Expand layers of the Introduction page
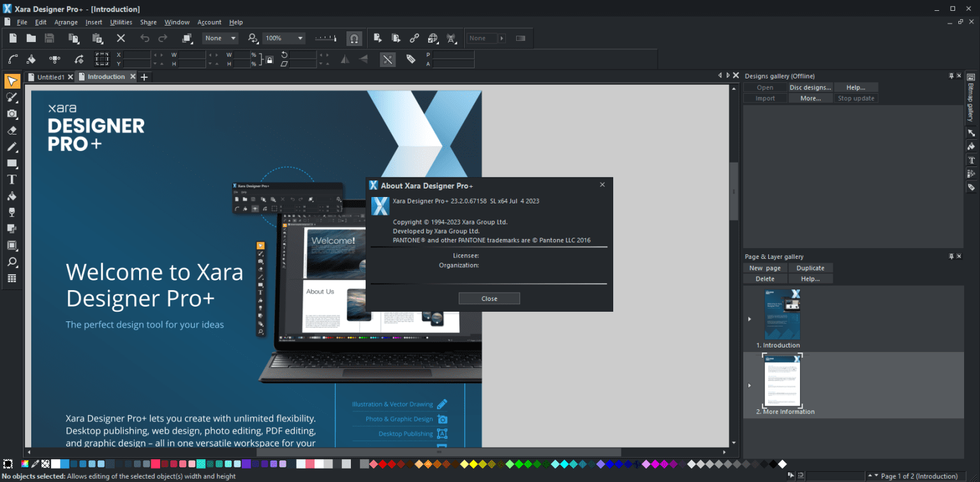Viewport: 980px width, 482px height. point(750,319)
